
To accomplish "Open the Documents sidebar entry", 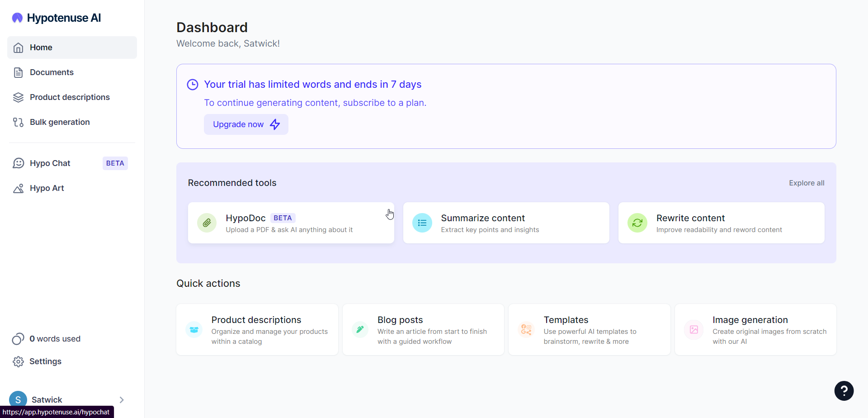I will click(x=52, y=72).
